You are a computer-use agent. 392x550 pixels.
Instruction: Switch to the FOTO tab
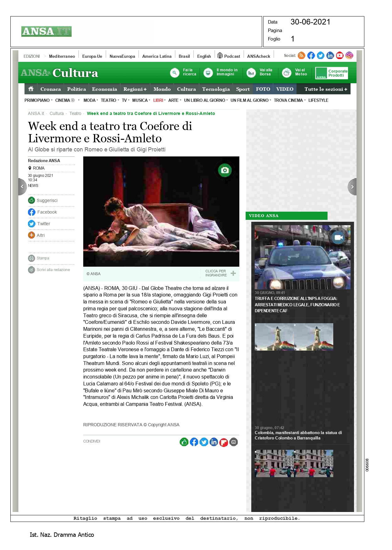tap(263, 89)
